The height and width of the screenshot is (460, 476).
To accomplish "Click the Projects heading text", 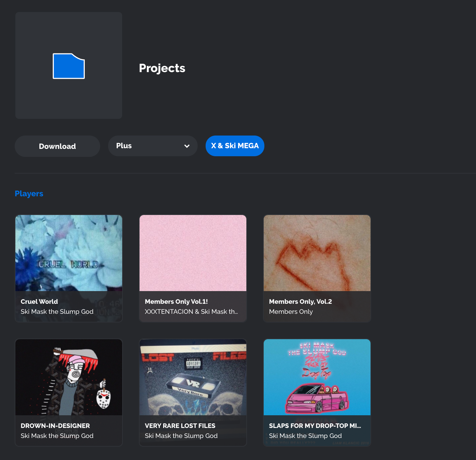I will pos(162,68).
